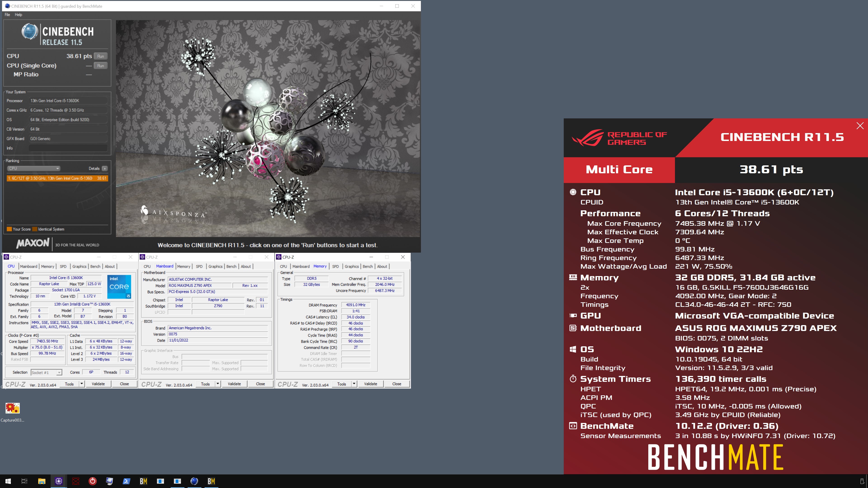Click Validate in the Mainboard CPU-Z window

coord(234,384)
